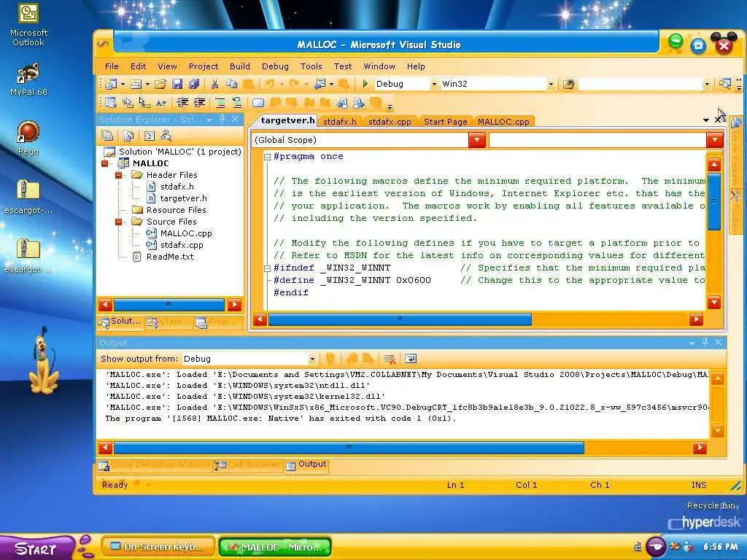Open the File menu
Image resolution: width=747 pixels, height=560 pixels.
tap(112, 66)
